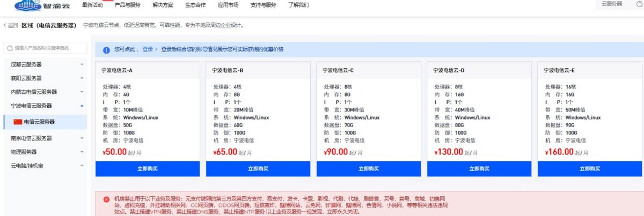Buy 宁波电信云-E with 立即购买

[x=590, y=169]
